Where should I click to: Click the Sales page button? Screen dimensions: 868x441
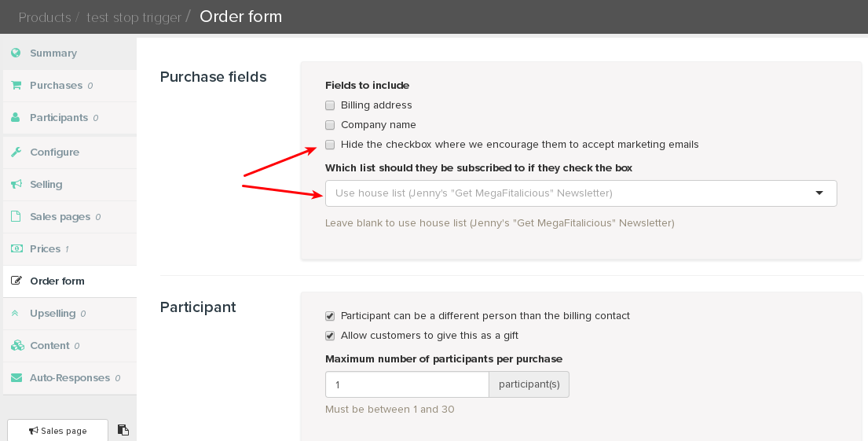click(57, 431)
